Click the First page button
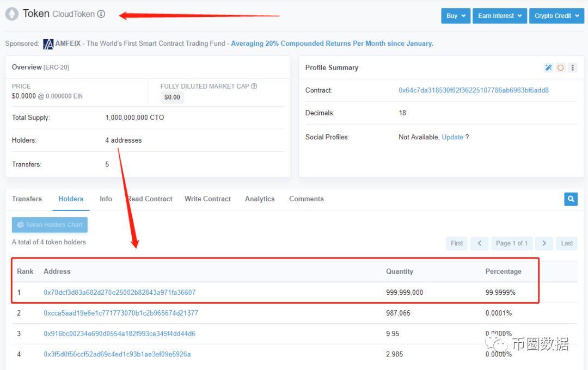The width and height of the screenshot is (588, 370). tap(456, 243)
